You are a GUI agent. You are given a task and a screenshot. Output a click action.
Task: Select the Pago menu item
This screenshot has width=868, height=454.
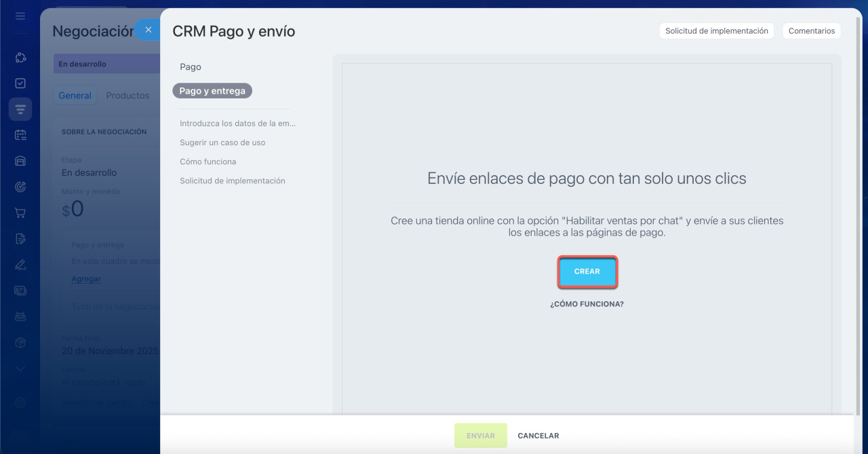pyautogui.click(x=191, y=67)
